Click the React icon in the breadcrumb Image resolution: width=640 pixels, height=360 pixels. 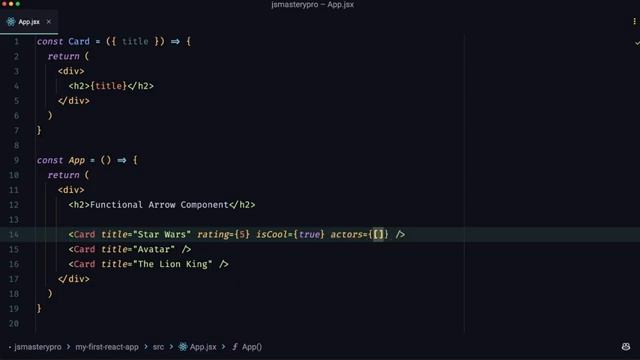tap(183, 347)
